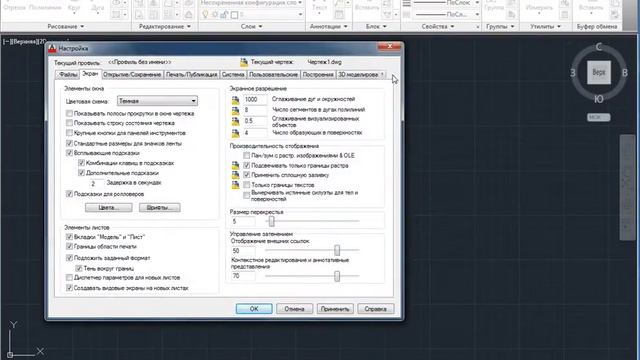The width and height of the screenshot is (640, 360).
Task: Click drawing icon beside arc smoothness value 1000
Action: [x=235, y=100]
